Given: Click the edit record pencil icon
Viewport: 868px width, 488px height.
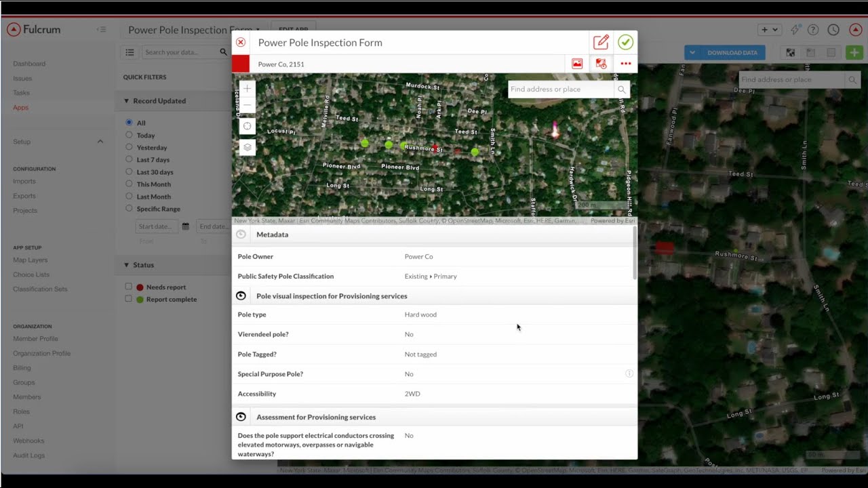Looking at the screenshot, I should pos(601,42).
